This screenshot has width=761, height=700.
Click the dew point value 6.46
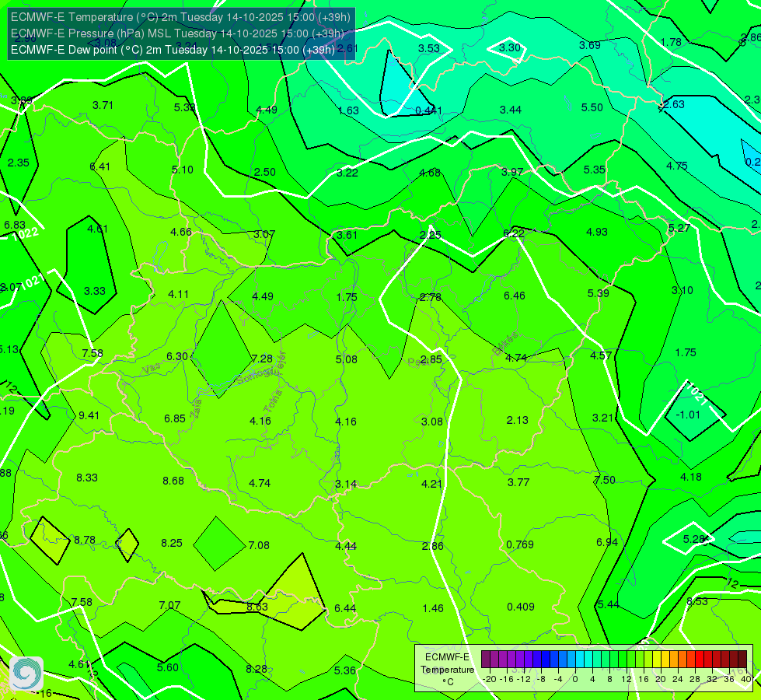(515, 296)
